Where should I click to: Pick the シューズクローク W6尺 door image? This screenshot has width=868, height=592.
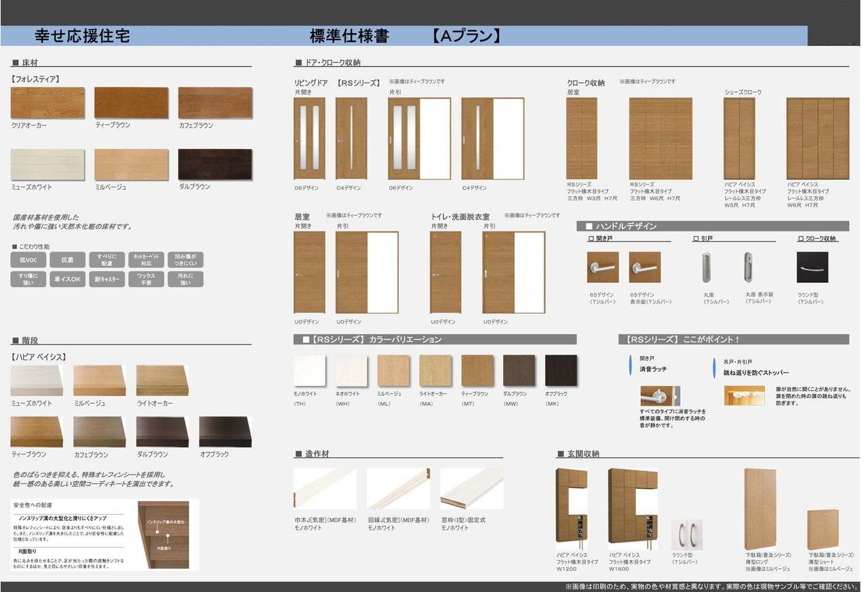coord(818,139)
